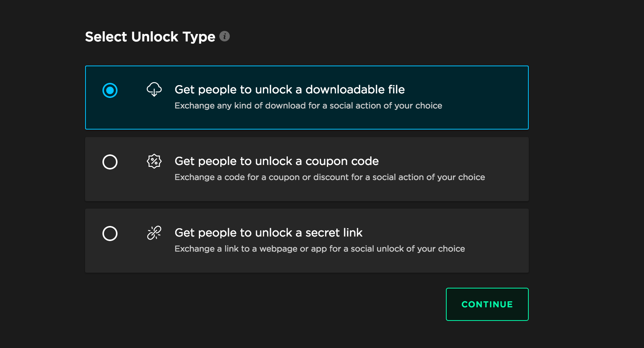Open the info tooltip beside Select Unlock Type

coord(224,36)
